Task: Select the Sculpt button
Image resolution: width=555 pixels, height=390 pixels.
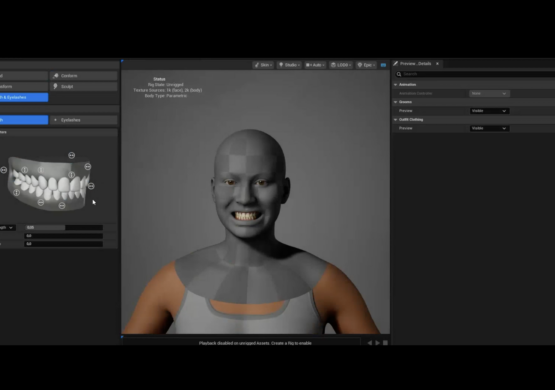Action: 84,86
